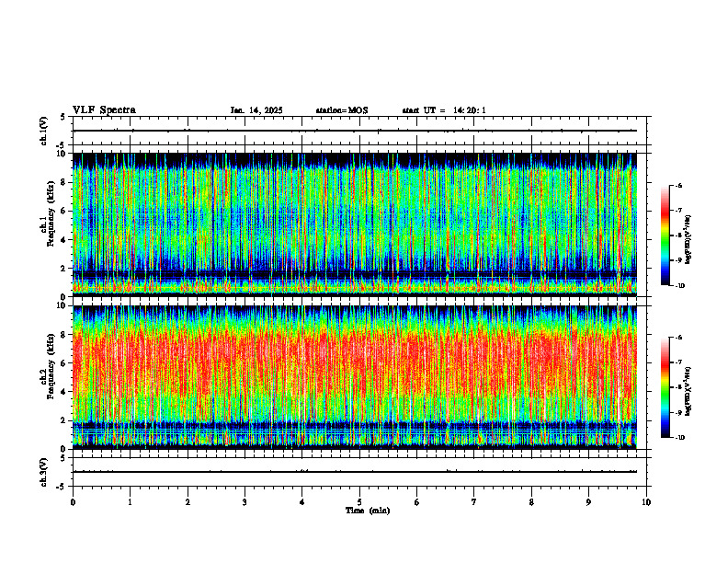Click the "-6" label on ch.2 color bar

pyautogui.click(x=678, y=338)
